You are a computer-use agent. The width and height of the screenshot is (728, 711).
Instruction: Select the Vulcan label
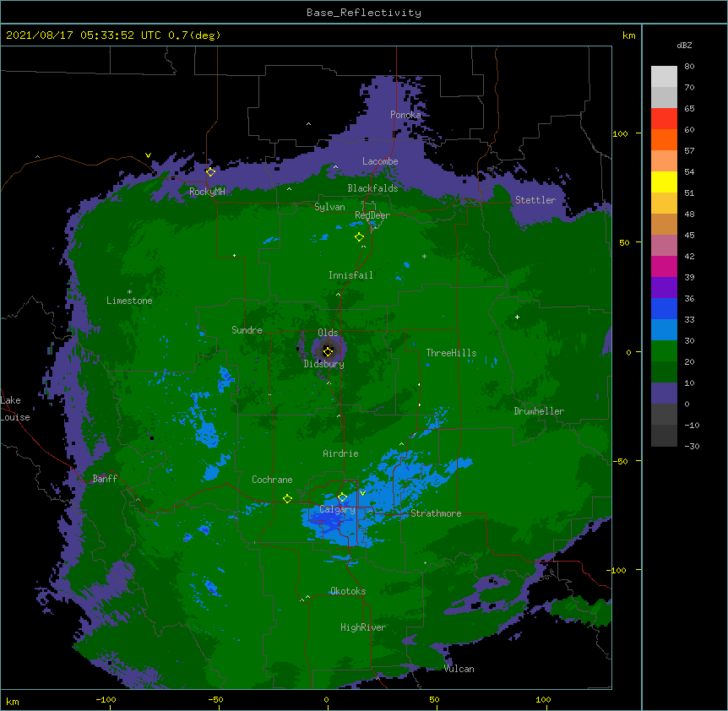click(459, 669)
